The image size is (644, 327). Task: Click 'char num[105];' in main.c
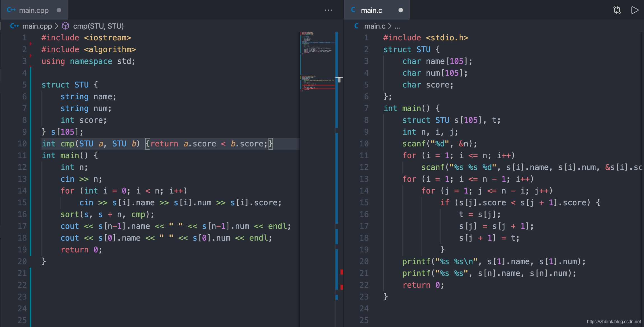point(435,73)
